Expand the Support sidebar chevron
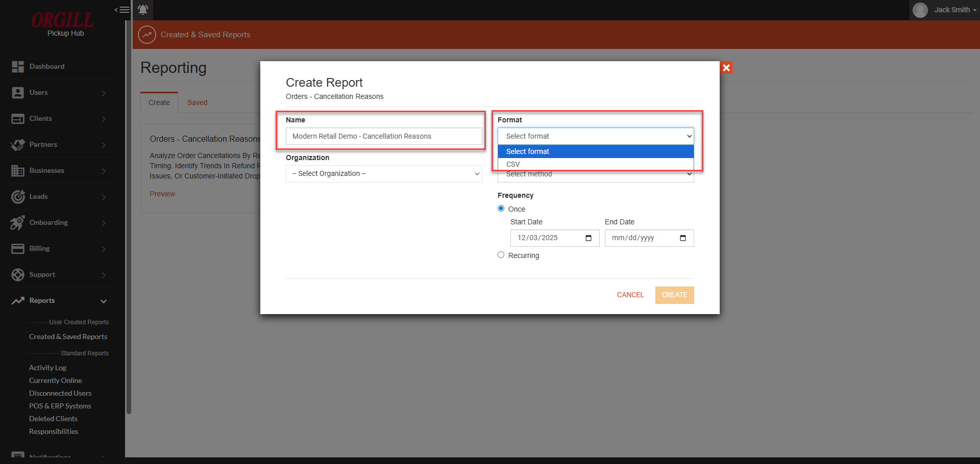 [x=104, y=275]
